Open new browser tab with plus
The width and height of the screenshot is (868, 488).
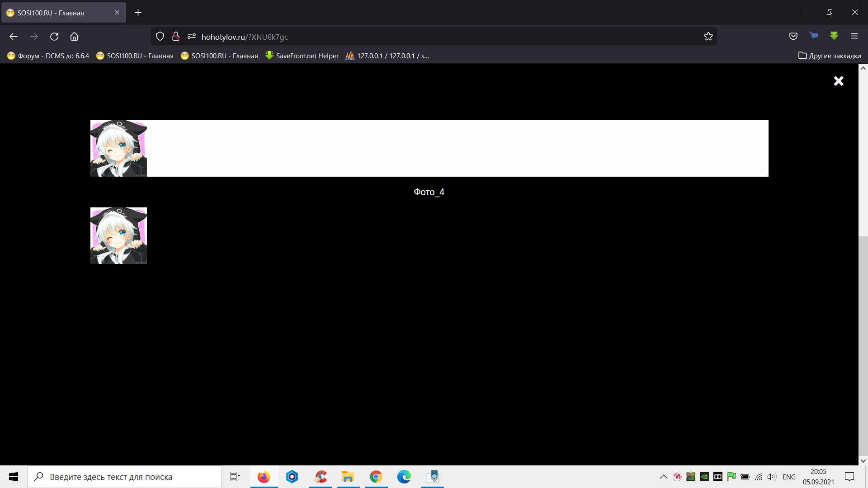pos(138,13)
